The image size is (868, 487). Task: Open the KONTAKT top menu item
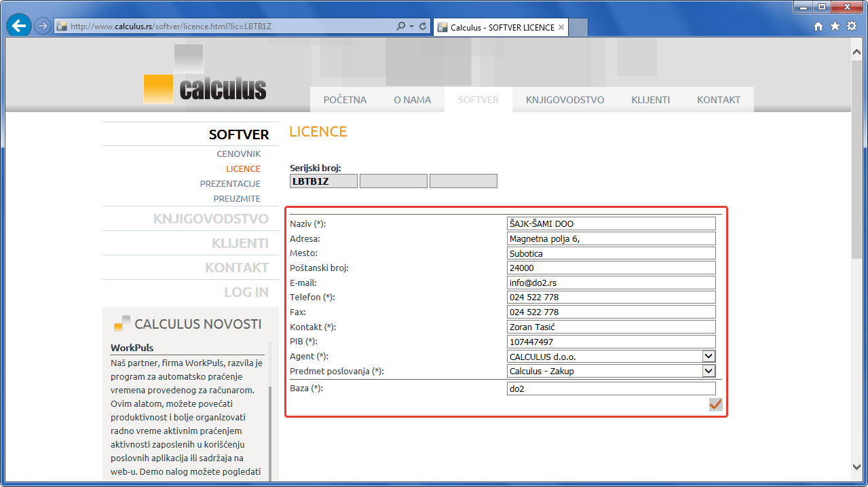click(718, 100)
